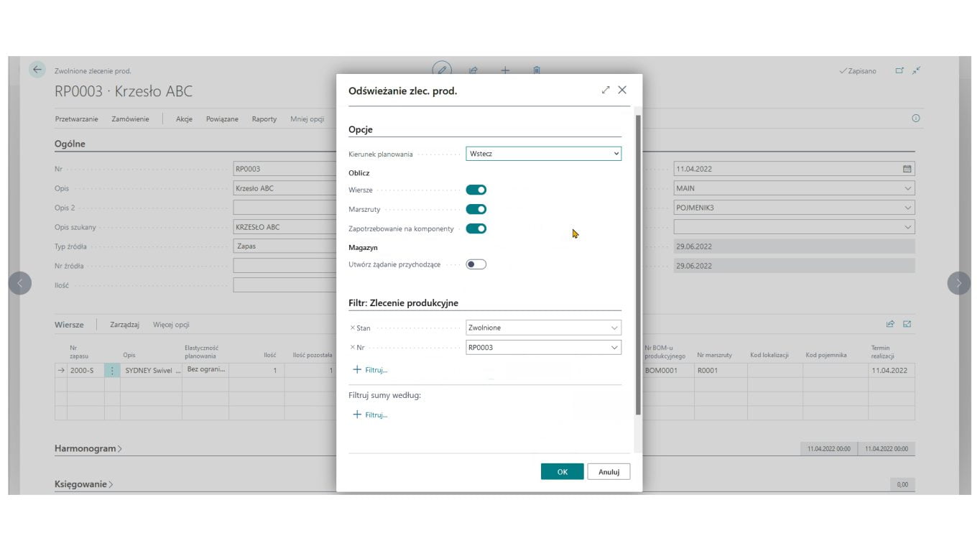The width and height of the screenshot is (980, 551).
Task: Click the pencil edit icon
Action: 442,70
